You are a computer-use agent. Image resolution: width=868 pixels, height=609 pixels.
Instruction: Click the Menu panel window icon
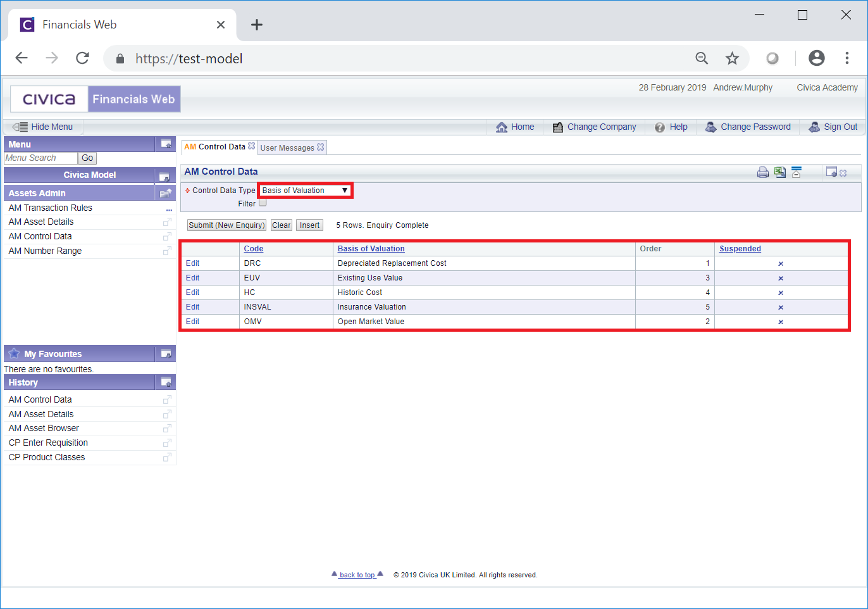pos(166,144)
